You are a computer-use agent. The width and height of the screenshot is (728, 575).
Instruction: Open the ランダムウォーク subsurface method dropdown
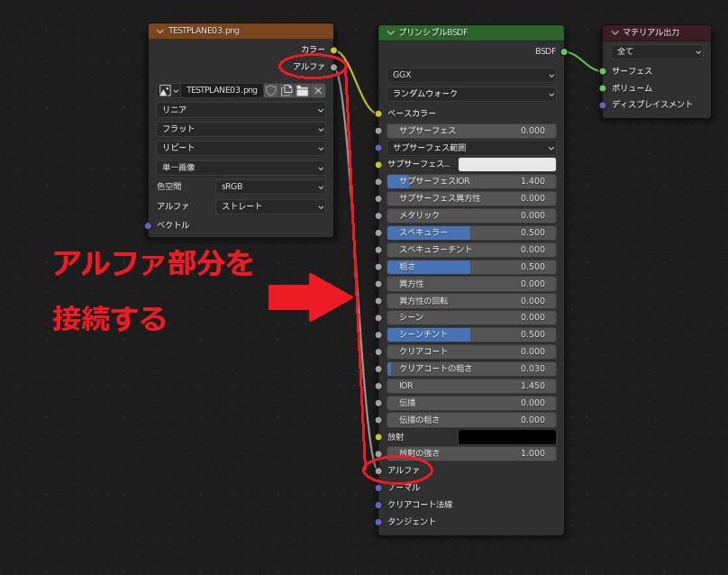[x=471, y=94]
